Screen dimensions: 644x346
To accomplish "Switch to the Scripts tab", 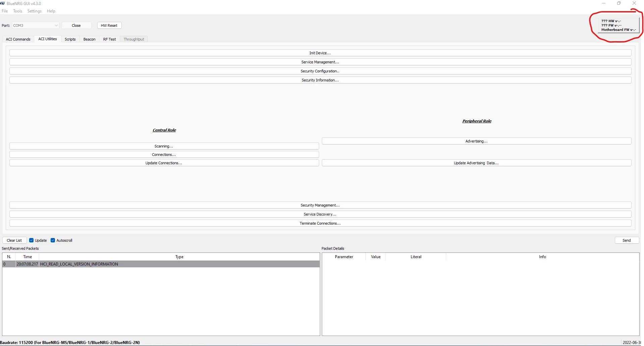I will (x=70, y=39).
